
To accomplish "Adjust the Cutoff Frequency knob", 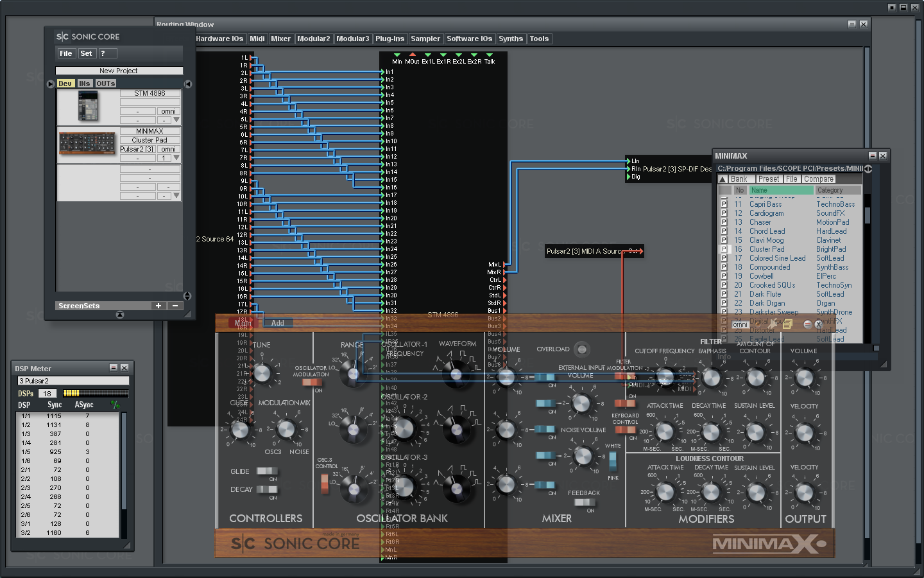I will pos(665,377).
